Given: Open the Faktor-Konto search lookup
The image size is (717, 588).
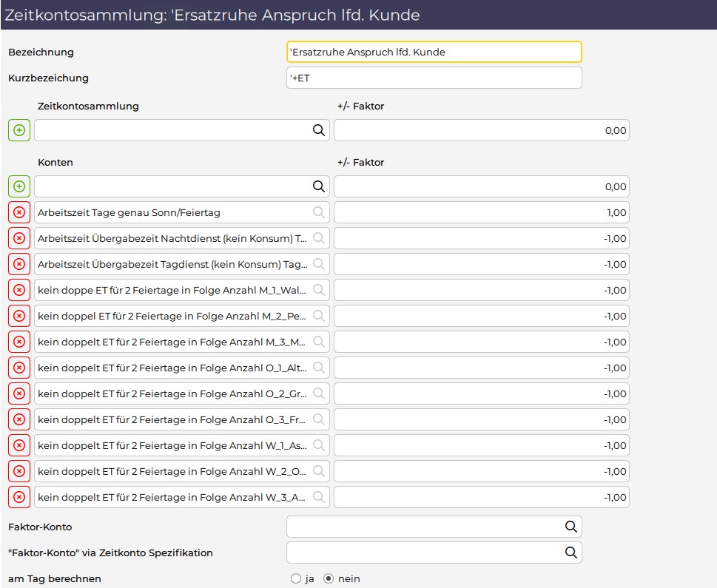Looking at the screenshot, I should click(570, 527).
